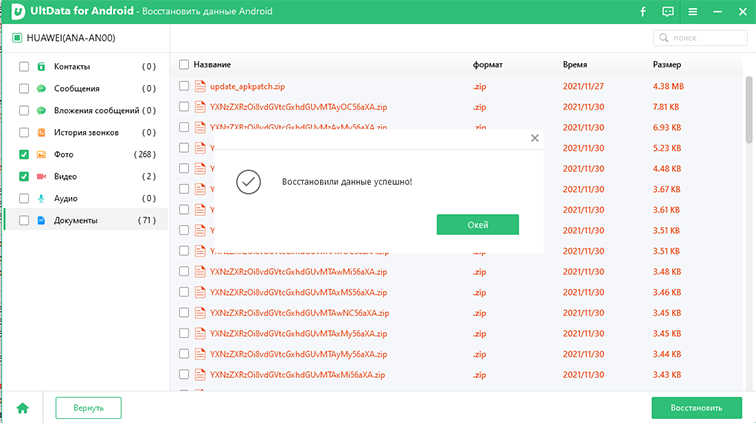Click the update_apkpatch.zip file icon
Image resolution: width=756 pixels, height=423 pixels.
pyautogui.click(x=200, y=86)
